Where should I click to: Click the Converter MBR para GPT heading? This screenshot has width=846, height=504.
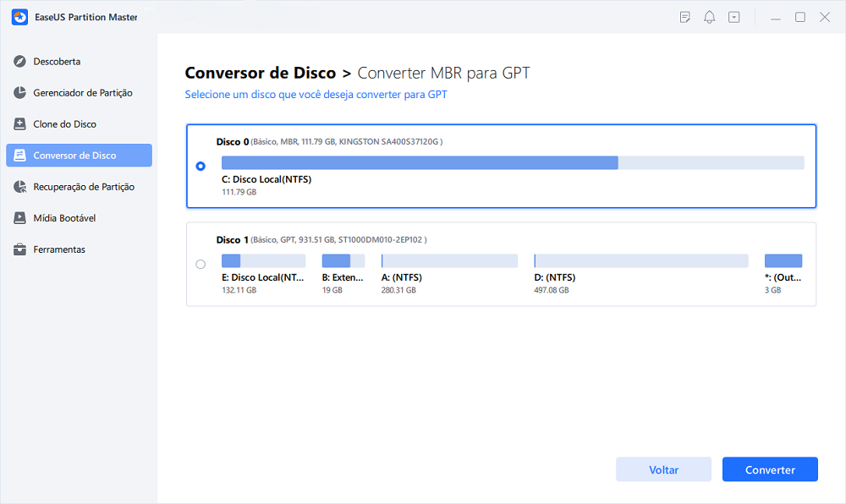click(x=443, y=73)
